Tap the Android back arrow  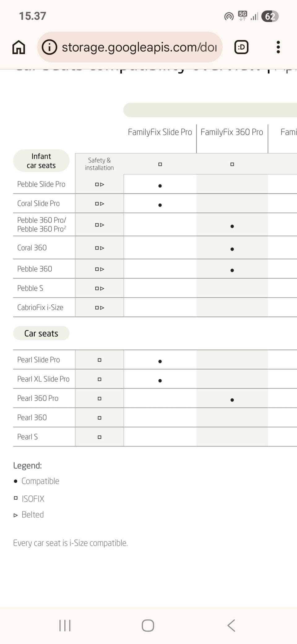point(231,625)
